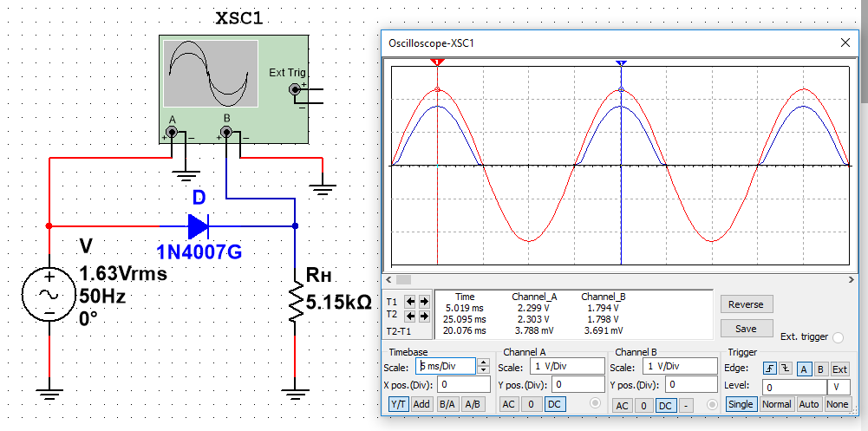Click Channel B Y pos.(Div) field
868x431 pixels.
pos(691,384)
